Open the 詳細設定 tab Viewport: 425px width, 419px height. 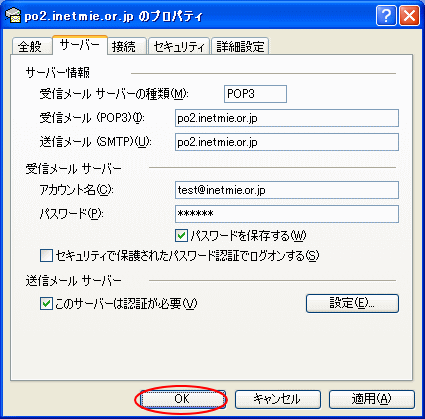coord(240,46)
